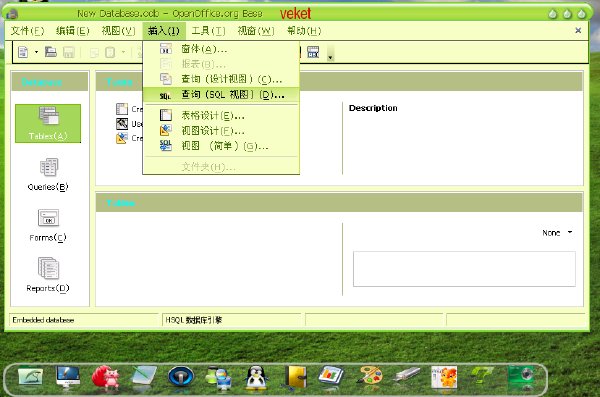Open the 帮助(H) menu
This screenshot has height=397, width=600.
point(304,31)
